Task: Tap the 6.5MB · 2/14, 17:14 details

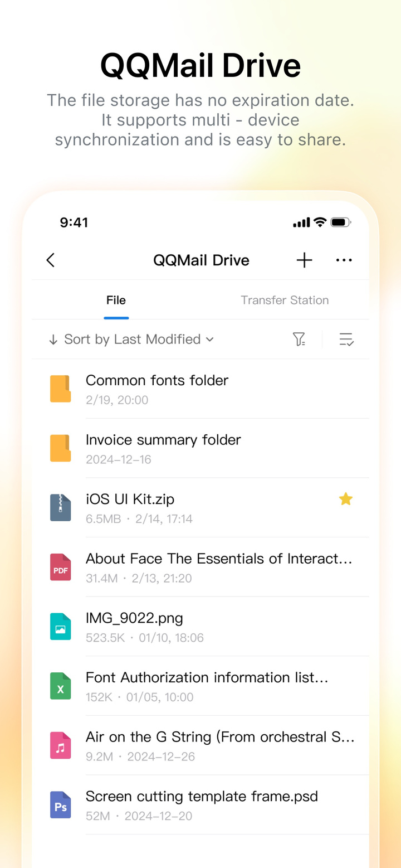Action: 139,519
